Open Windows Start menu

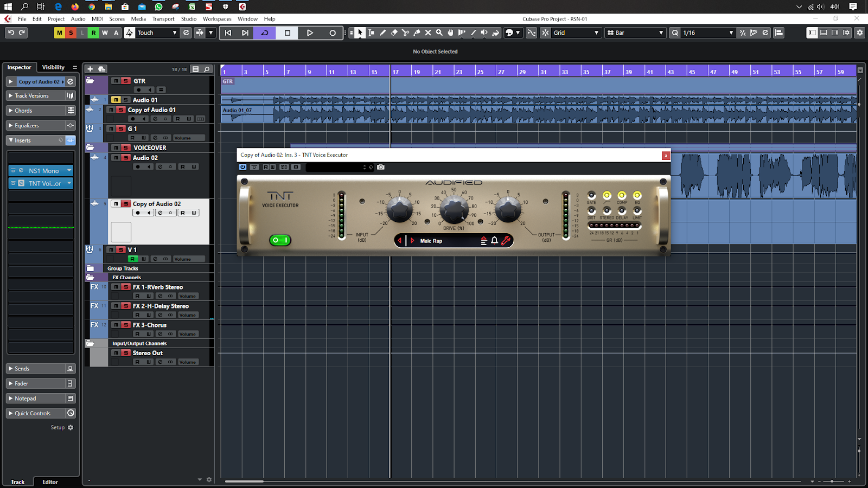8,7
